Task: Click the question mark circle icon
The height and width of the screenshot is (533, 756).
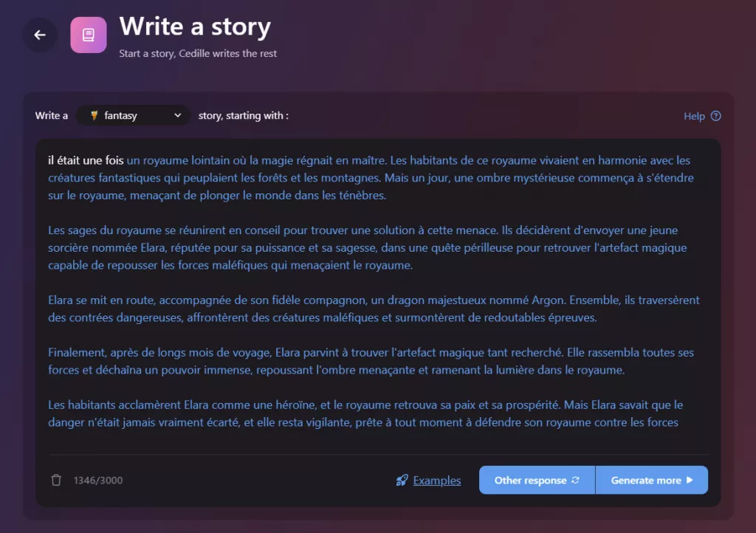Action: 715,116
